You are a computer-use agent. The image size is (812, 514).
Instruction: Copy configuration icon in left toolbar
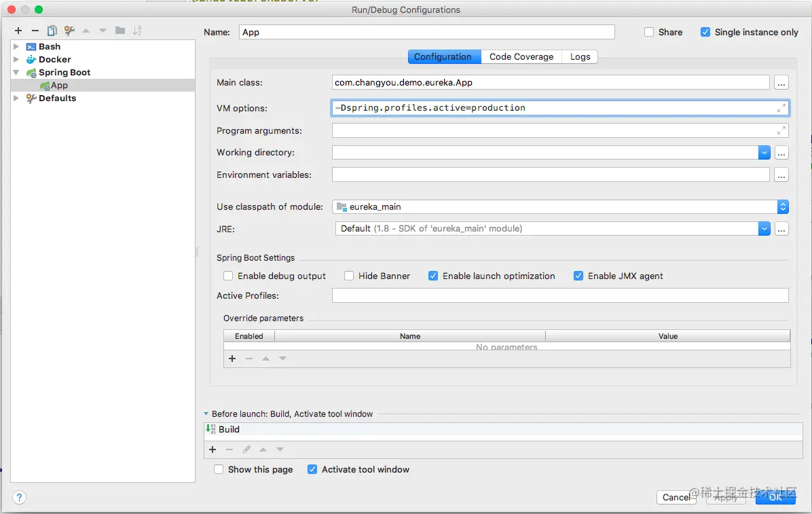point(52,31)
